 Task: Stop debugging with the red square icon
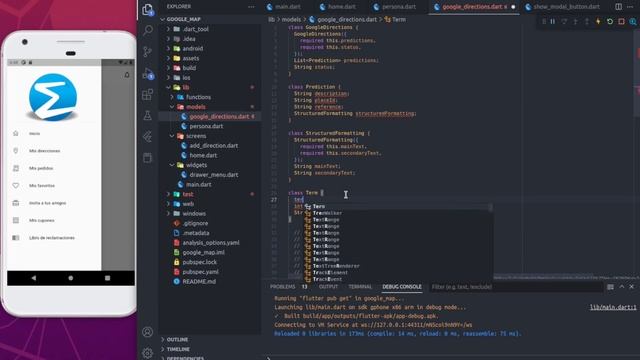click(621, 22)
